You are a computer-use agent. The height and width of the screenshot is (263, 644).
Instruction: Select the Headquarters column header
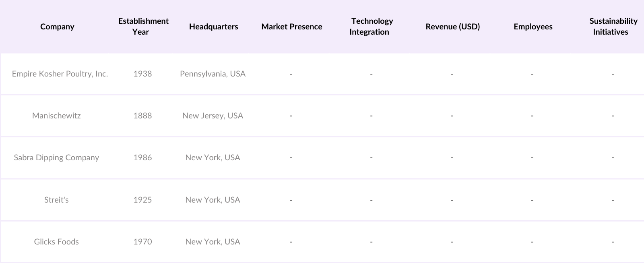[x=213, y=27]
